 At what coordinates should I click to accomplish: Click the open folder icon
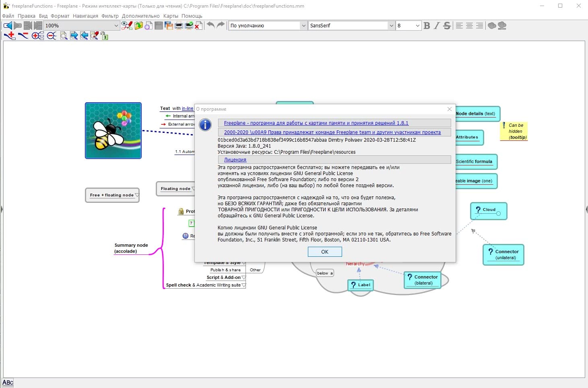click(x=138, y=25)
